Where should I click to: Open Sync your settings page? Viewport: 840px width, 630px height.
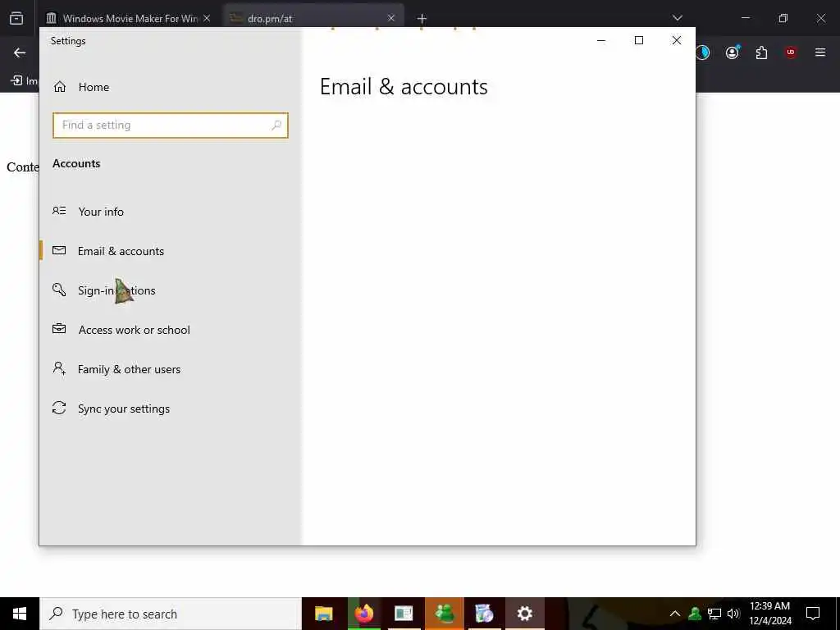tap(171, 409)
